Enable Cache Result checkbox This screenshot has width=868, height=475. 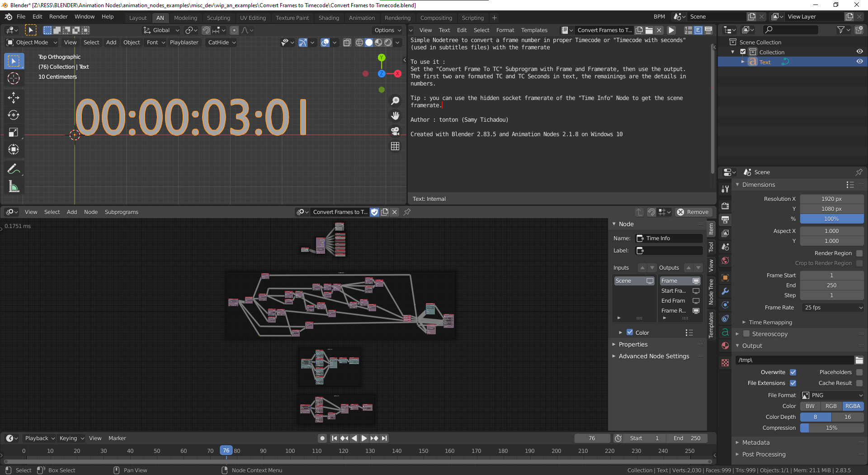859,383
